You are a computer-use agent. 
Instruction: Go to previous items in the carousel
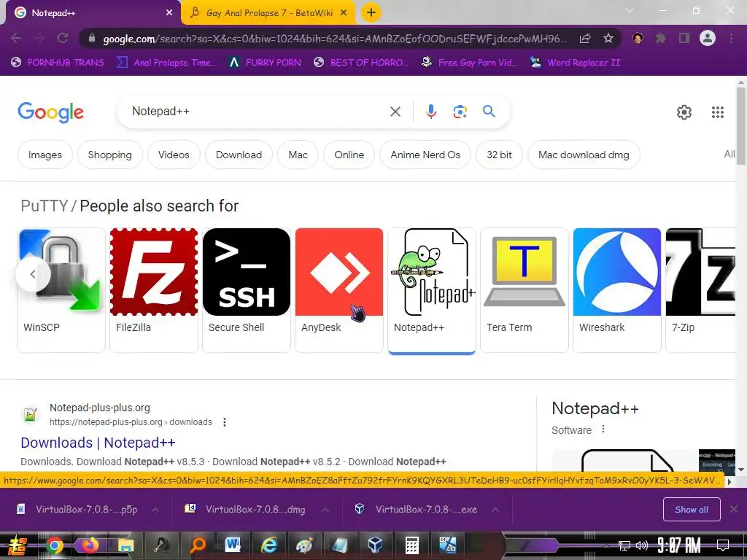33,274
